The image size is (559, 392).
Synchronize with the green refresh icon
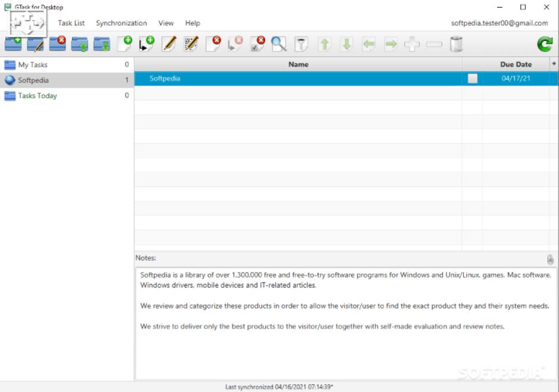pyautogui.click(x=545, y=44)
